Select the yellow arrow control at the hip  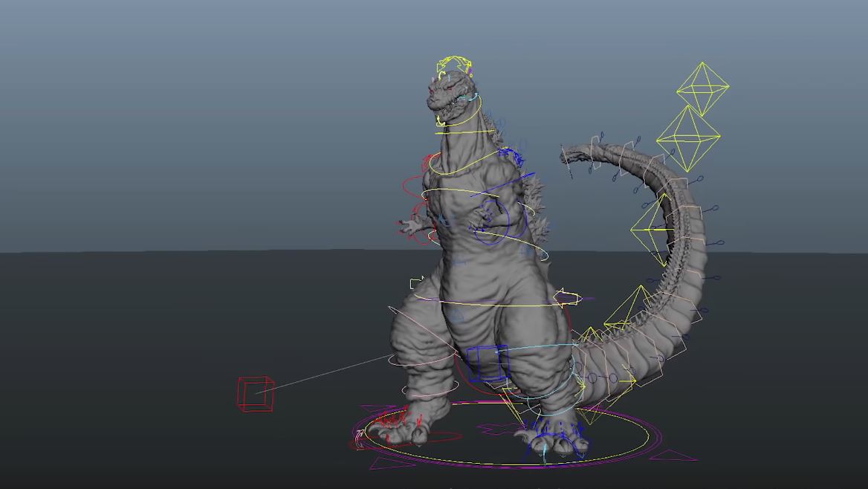pyautogui.click(x=567, y=298)
